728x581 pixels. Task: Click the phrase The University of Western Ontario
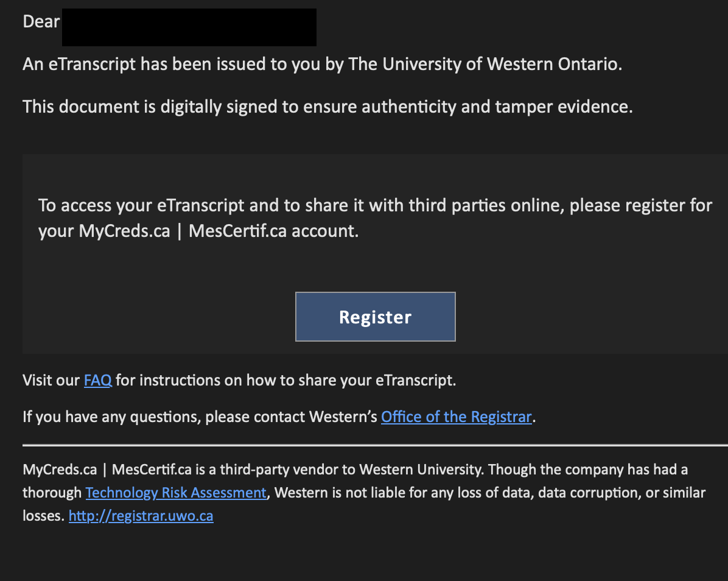point(485,64)
